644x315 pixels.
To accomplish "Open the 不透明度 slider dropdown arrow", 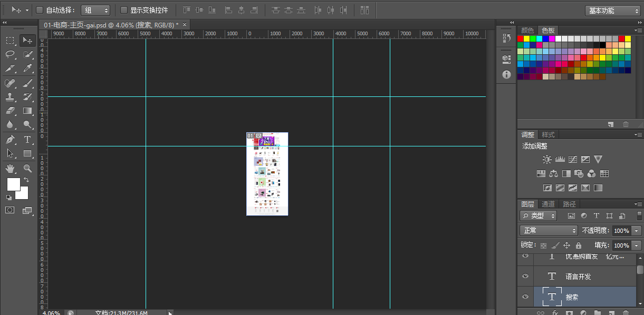I will pyautogui.click(x=637, y=231).
